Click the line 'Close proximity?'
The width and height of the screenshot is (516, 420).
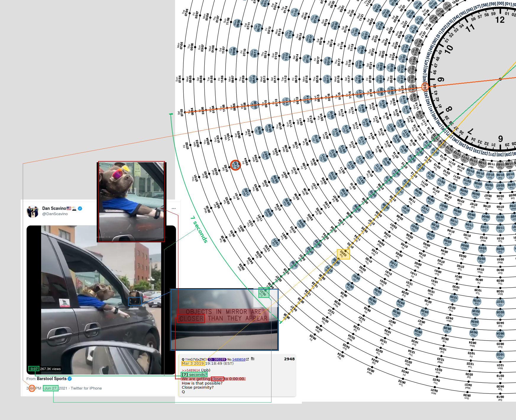pyautogui.click(x=198, y=387)
